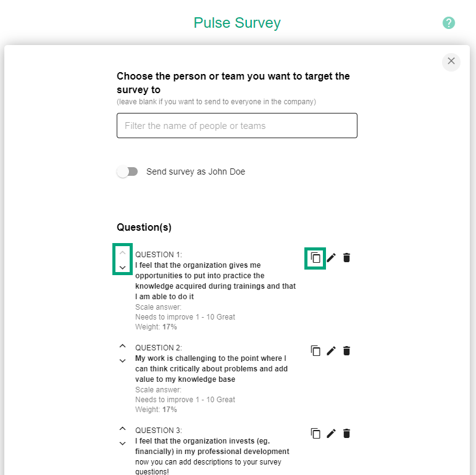Click the Question 1 up chevron

[x=122, y=253]
